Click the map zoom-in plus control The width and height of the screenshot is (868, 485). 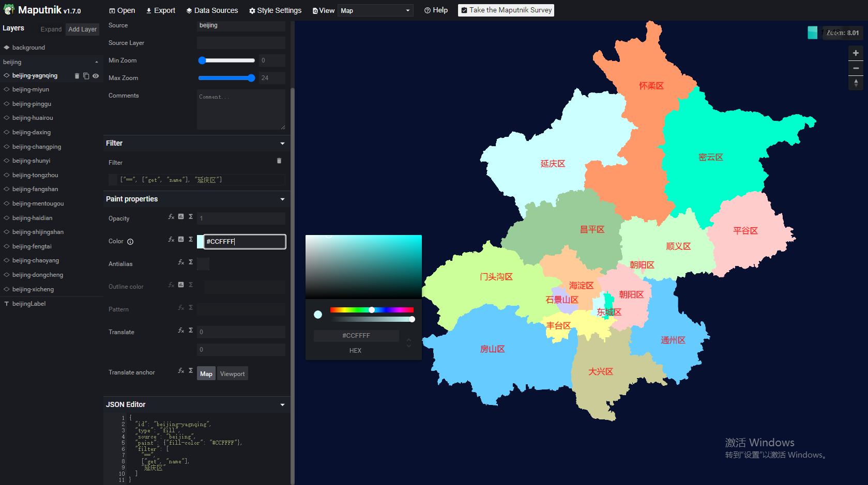pyautogui.click(x=856, y=52)
